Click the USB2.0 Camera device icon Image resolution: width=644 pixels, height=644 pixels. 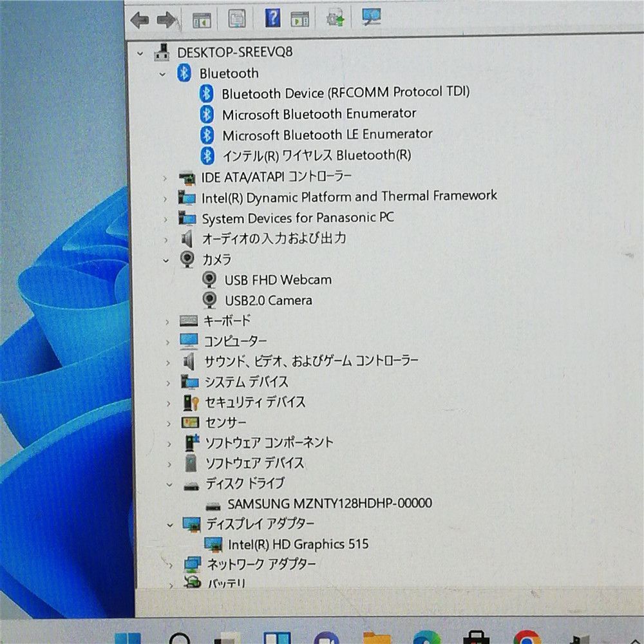tap(210, 300)
